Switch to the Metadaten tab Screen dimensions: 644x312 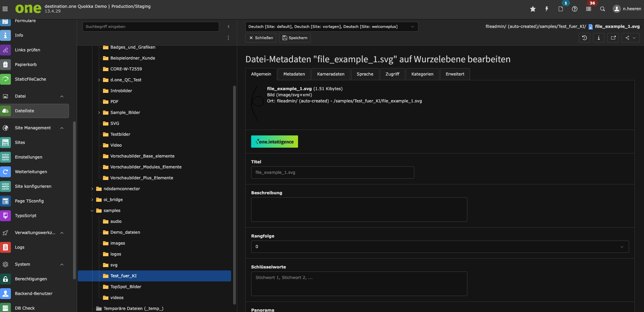point(294,74)
